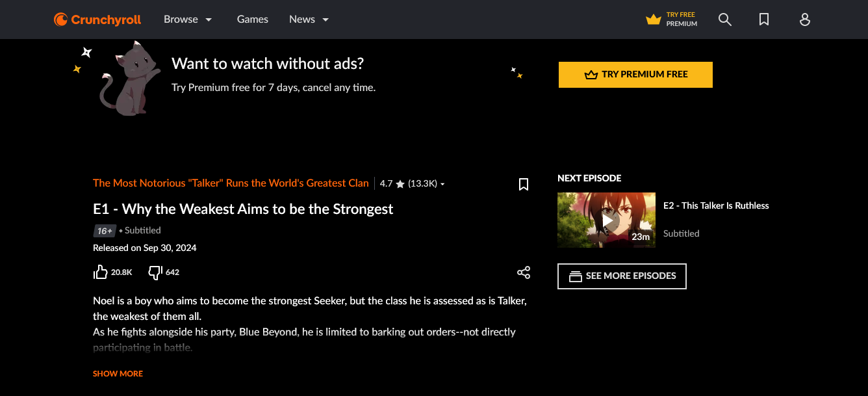This screenshot has width=868, height=396.
Task: Share this episode via share icon
Action: coord(524,272)
